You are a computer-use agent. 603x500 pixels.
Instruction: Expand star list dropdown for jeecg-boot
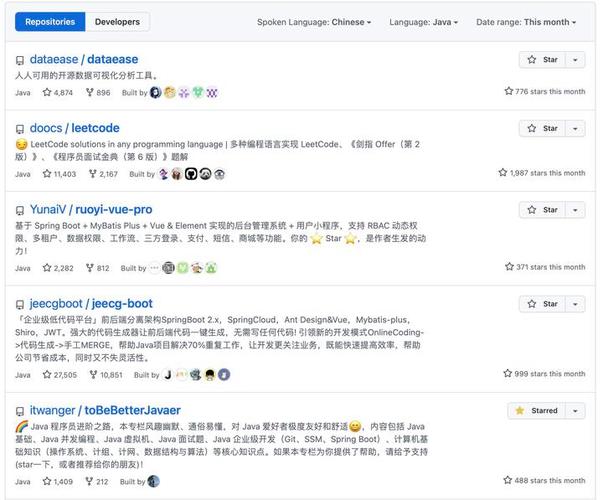[x=575, y=304]
